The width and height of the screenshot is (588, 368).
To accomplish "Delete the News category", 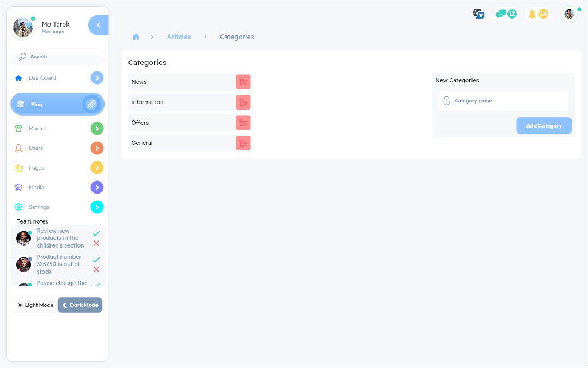I will click(x=243, y=81).
